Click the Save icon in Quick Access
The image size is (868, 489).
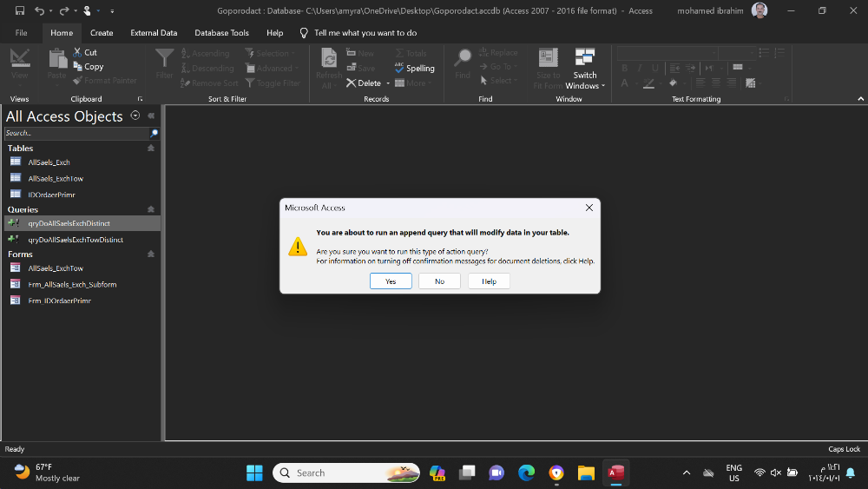tap(19, 10)
